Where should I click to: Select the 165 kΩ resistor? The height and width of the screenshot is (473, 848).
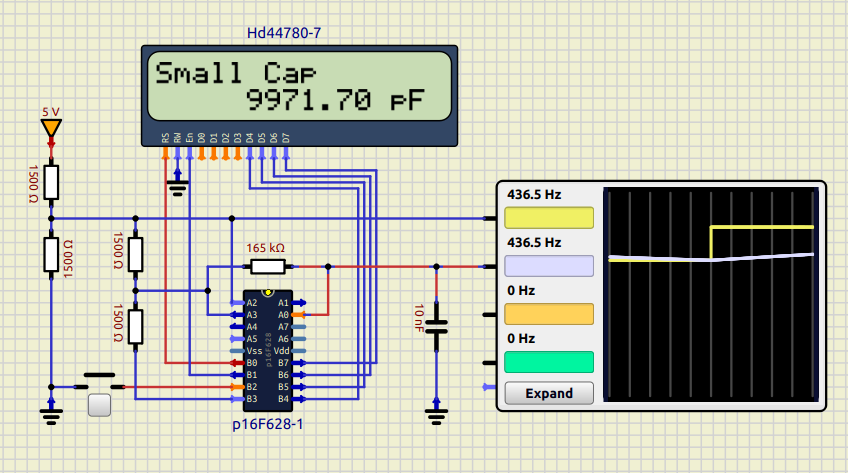[267, 266]
